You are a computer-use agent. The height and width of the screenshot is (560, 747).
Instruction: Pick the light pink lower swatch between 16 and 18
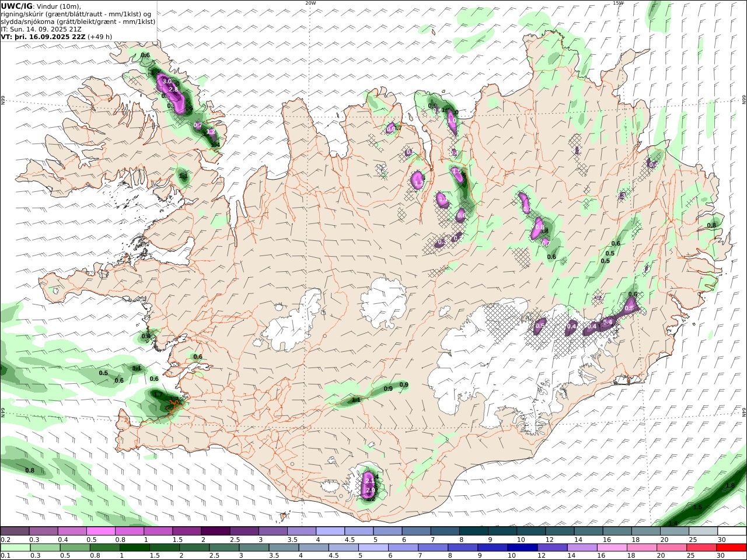[x=612, y=548]
